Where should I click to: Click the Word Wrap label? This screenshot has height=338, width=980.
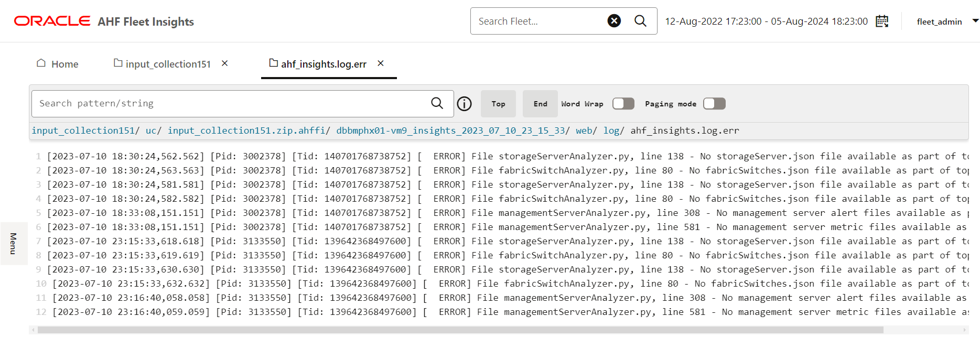point(582,104)
